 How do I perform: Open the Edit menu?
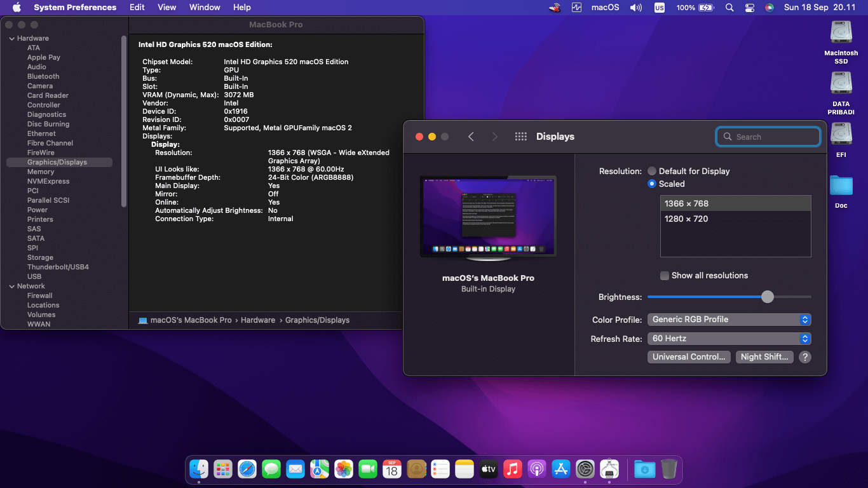(137, 8)
